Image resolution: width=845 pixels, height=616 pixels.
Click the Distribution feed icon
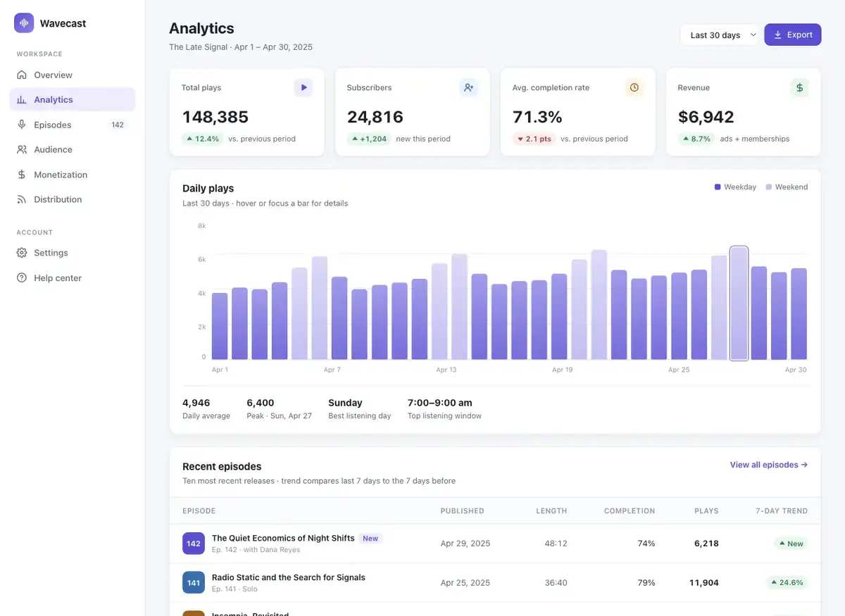[22, 199]
